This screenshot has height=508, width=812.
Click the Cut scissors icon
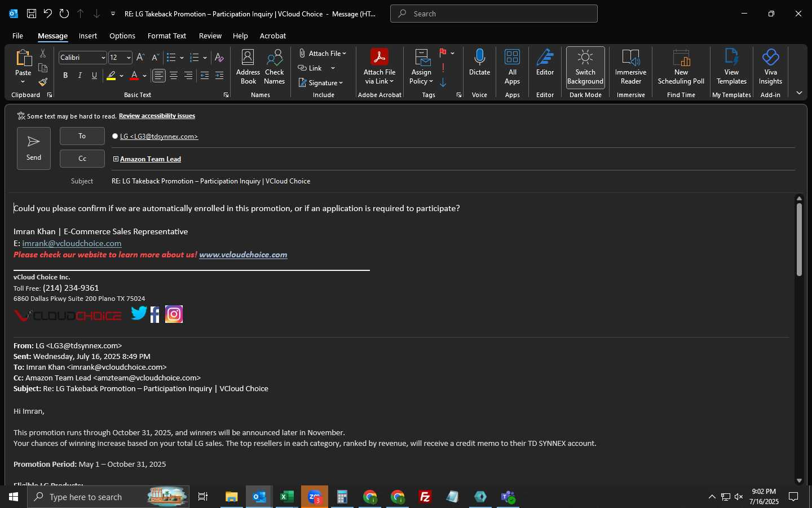coord(43,54)
